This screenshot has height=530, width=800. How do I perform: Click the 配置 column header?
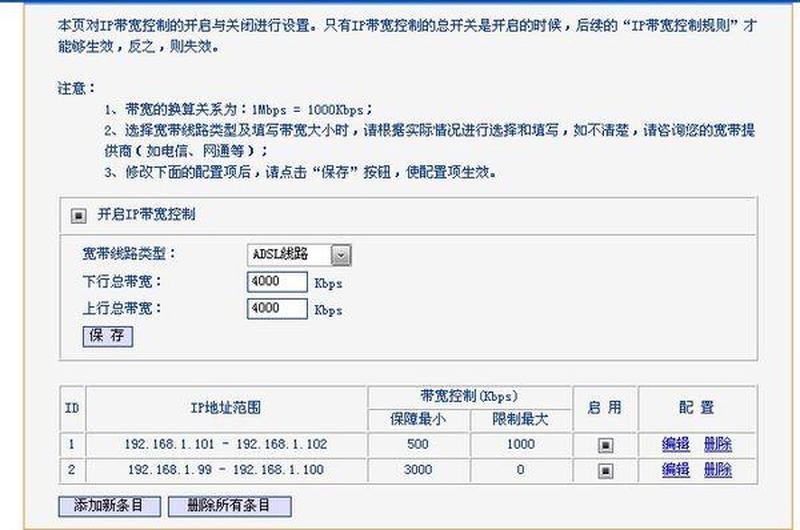[x=696, y=408]
